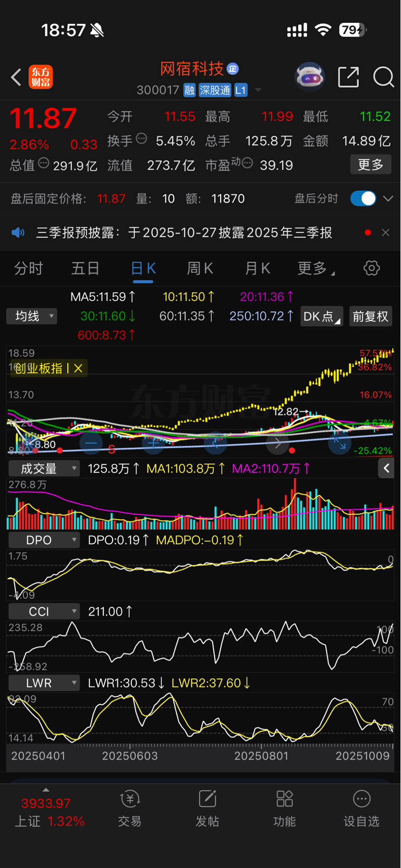Image resolution: width=401 pixels, height=868 pixels.
Task: Tap the 20251009 date label
Action: (x=362, y=756)
